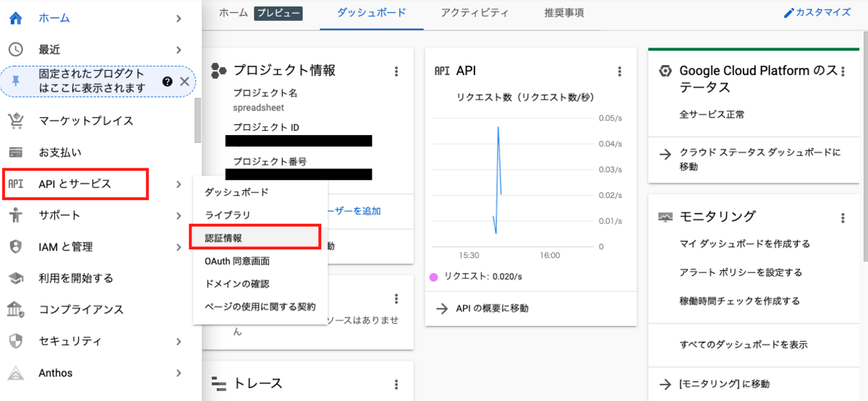
Task: Expand the Anthos submenu chevron
Action: (179, 373)
